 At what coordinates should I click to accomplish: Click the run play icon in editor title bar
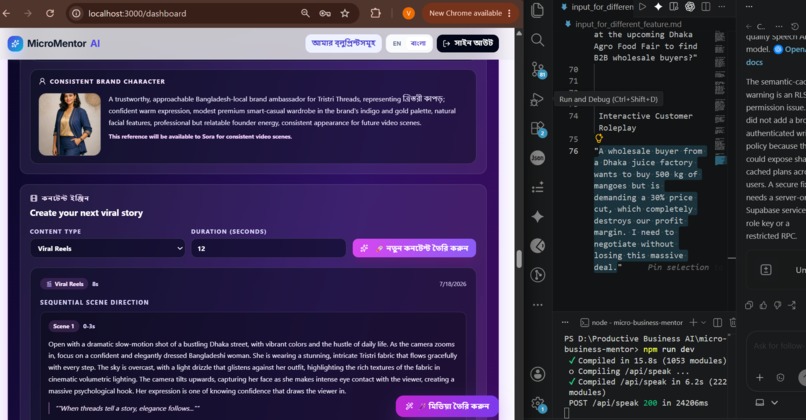(643, 7)
